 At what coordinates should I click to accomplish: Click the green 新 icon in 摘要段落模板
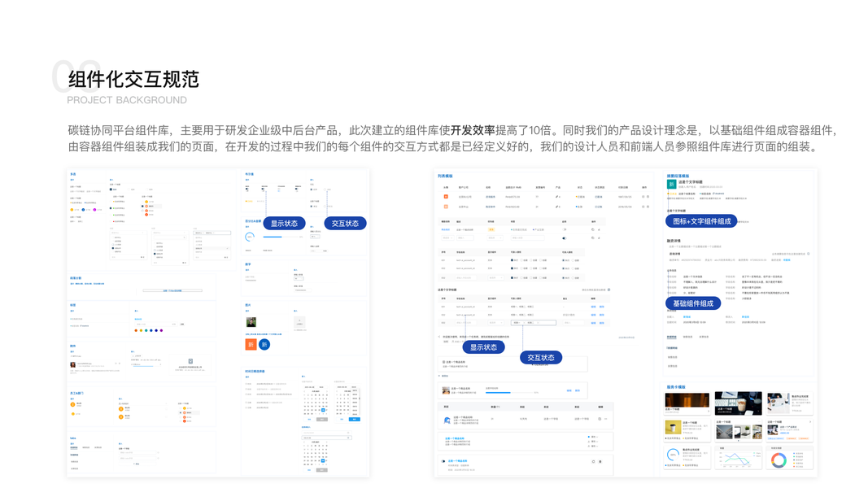click(671, 185)
